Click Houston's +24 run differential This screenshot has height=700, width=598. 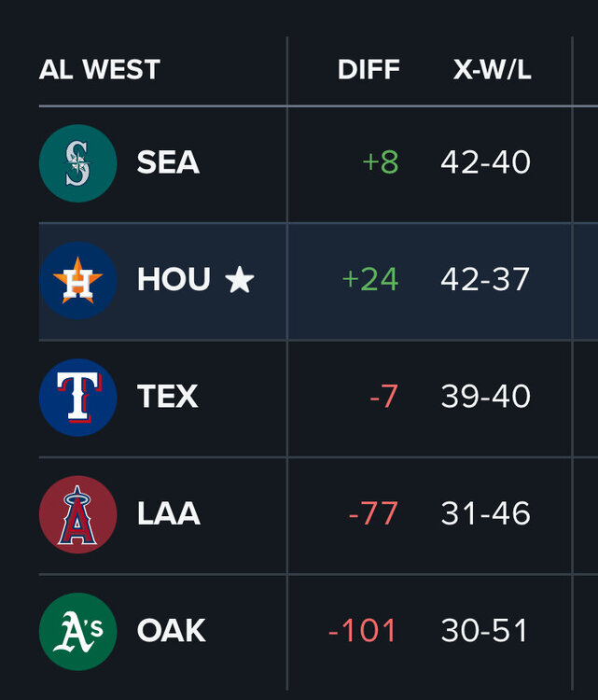(370, 280)
